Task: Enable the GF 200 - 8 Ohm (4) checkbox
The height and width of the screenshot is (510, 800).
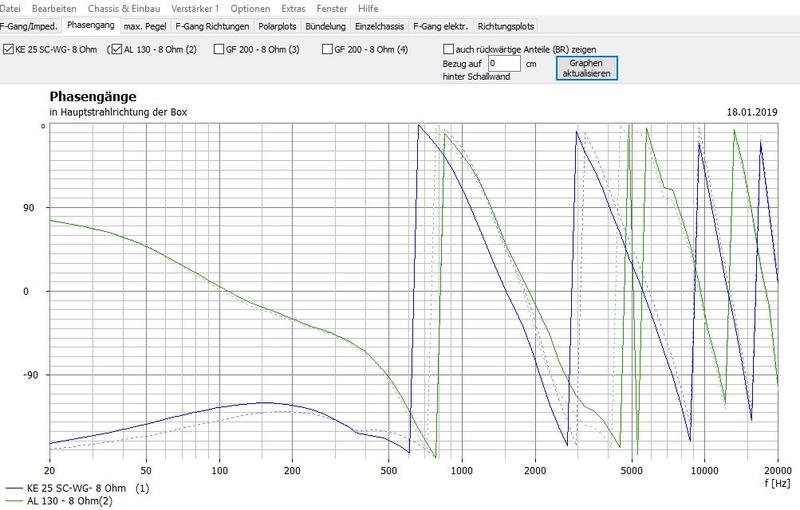Action: tap(328, 49)
